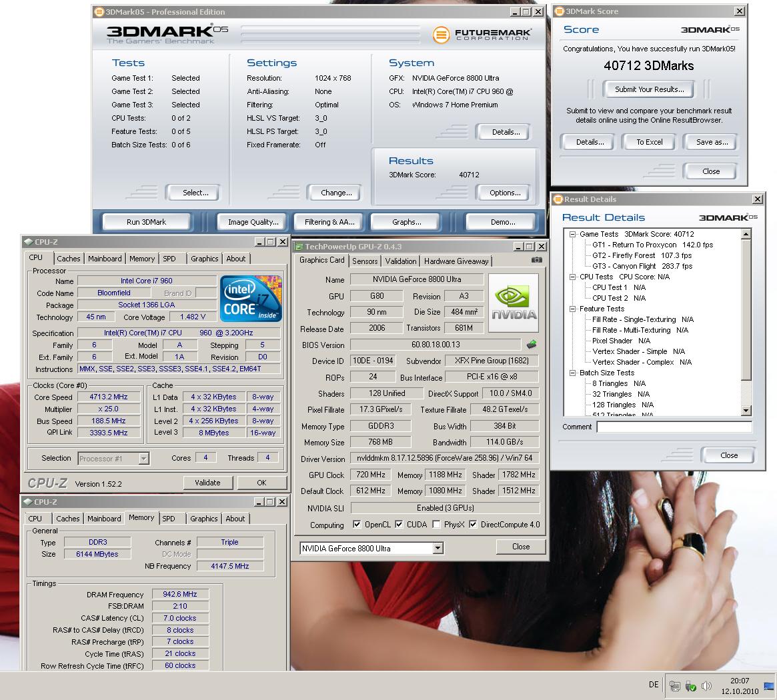Click the BIOS save chip icon in GPU-Z
The height and width of the screenshot is (700, 777).
coord(531,344)
